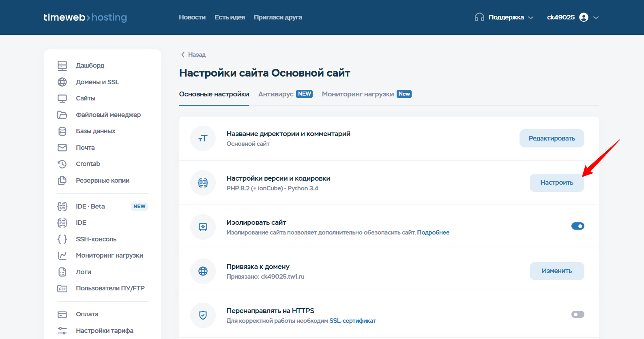Click the Dashboard server icon in sidebar

[62, 66]
